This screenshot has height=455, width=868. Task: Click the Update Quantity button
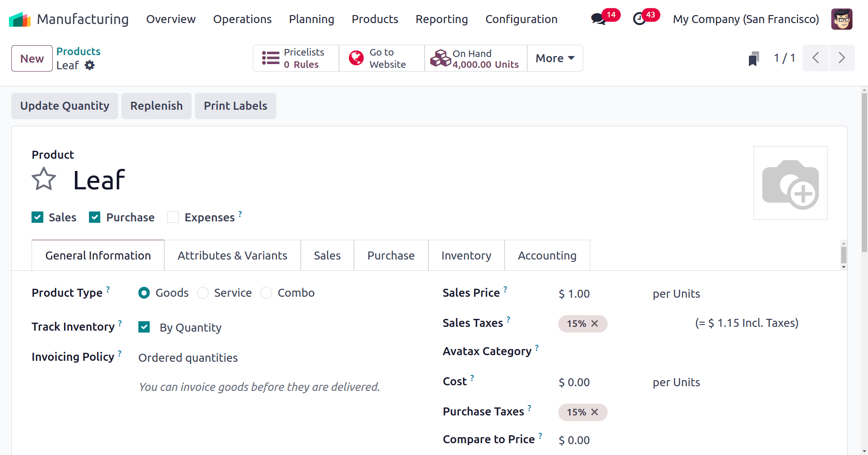pos(64,106)
